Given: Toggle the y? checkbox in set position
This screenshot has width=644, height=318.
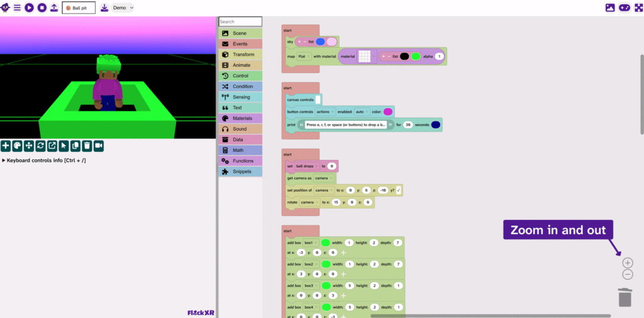Looking at the screenshot, I should [x=399, y=190].
